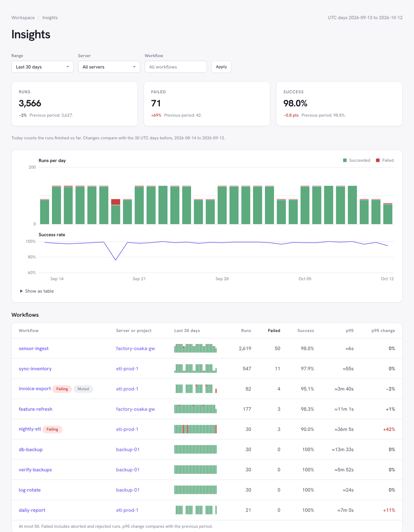The height and width of the screenshot is (532, 414).
Task: Open etl-prod-1 server in invoice-export row
Action: coord(127,389)
